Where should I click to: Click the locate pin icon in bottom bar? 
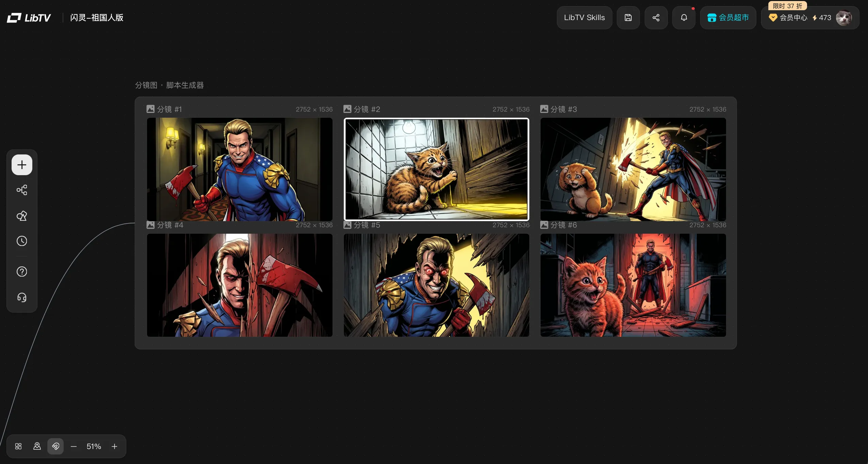[x=37, y=446]
